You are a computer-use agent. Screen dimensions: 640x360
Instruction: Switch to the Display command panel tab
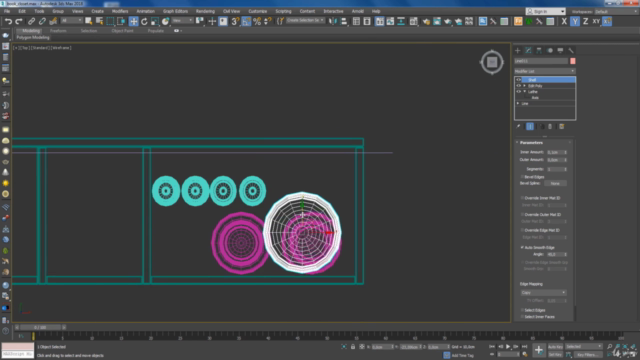560,51
